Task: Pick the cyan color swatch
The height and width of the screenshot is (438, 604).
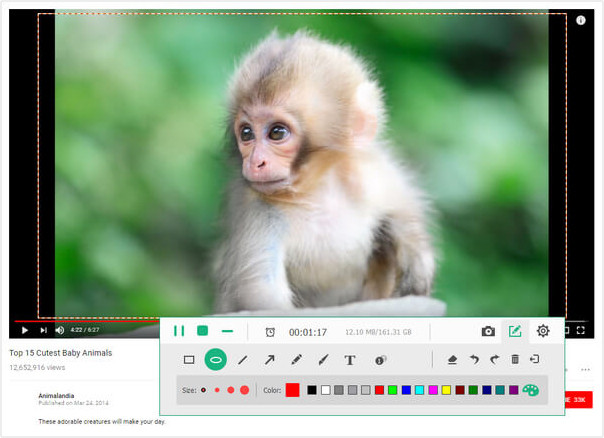Action: coord(419,390)
